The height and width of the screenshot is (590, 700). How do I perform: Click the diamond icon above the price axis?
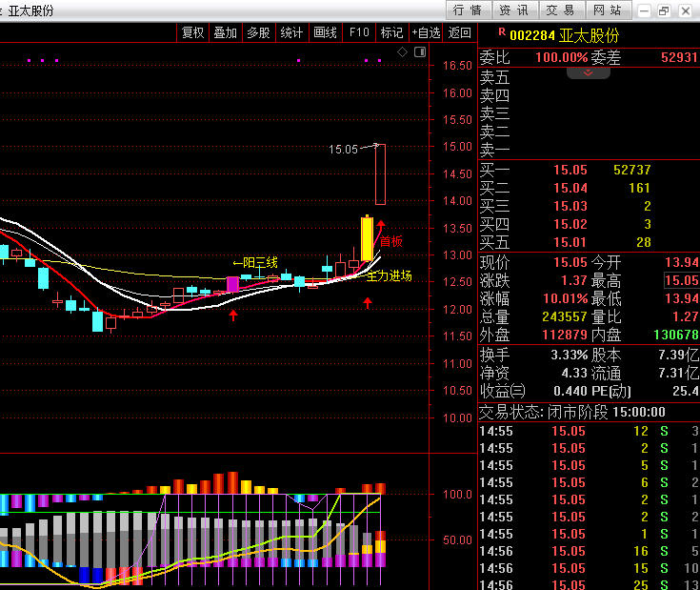pyautogui.click(x=402, y=51)
